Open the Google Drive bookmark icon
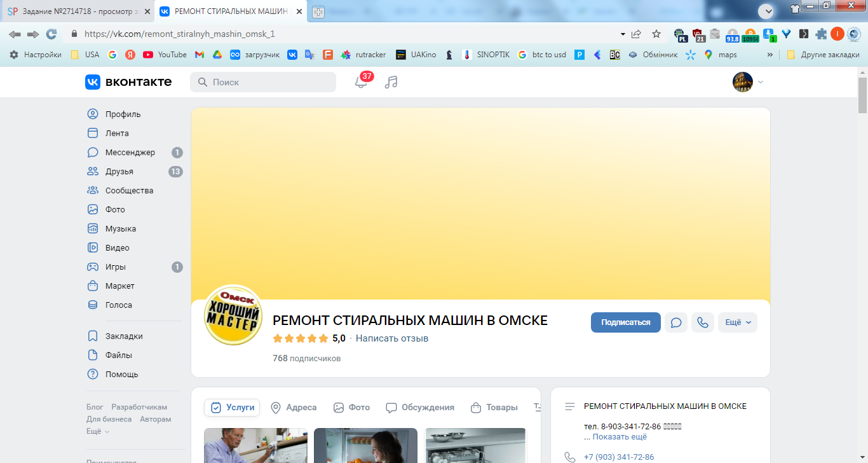Screen dimensions: 868x463 (x=217, y=55)
